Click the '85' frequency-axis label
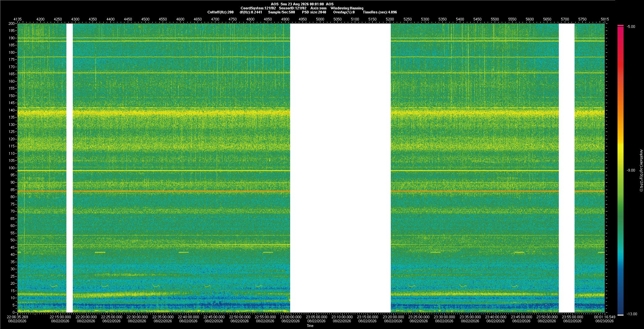Image resolution: width=644 pixels, height=329 pixels. [13, 190]
